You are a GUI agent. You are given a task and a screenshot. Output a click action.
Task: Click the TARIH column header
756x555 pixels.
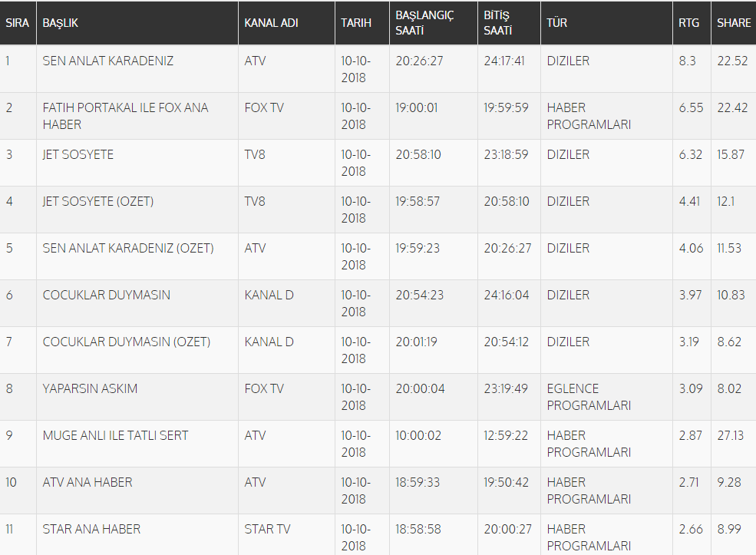356,23
